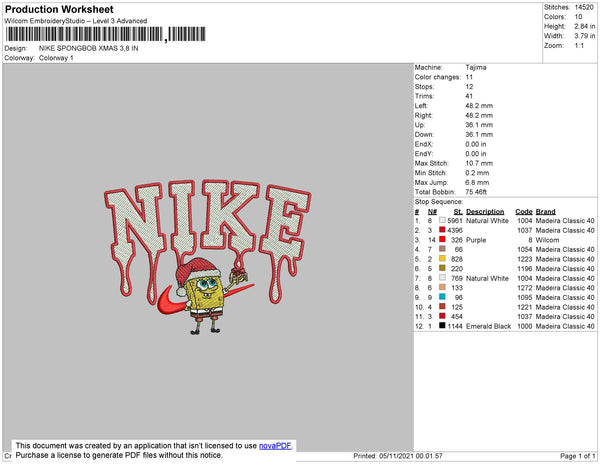Select the Wilcom brand entry in stop 3
The height and width of the screenshot is (464, 600).
[x=547, y=240]
